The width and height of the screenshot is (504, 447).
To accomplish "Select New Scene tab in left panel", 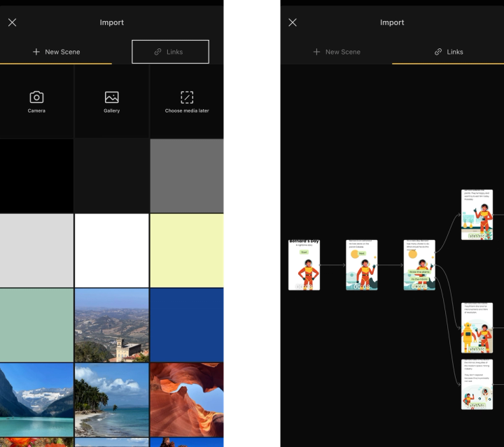I will click(x=56, y=52).
